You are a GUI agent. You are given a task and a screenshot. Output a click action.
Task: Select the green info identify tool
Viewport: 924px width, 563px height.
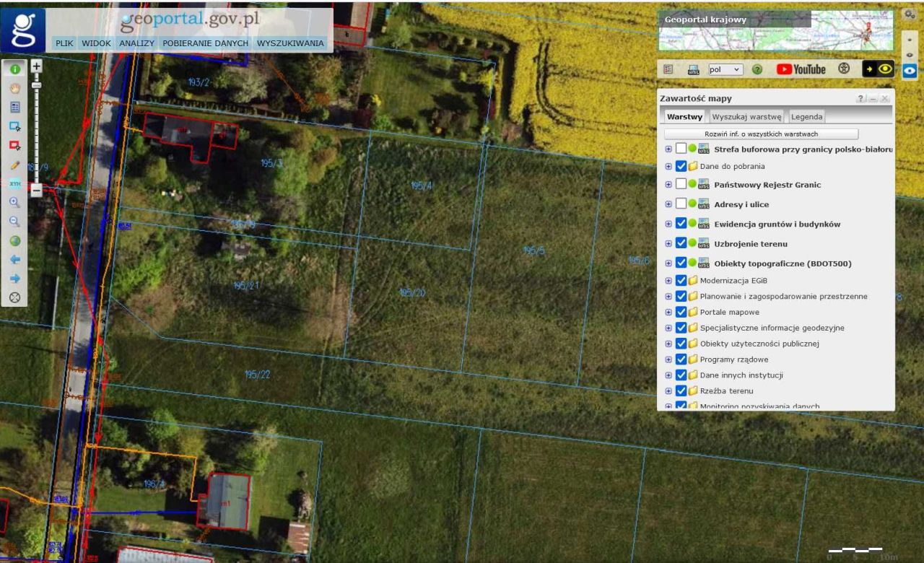pyautogui.click(x=14, y=69)
